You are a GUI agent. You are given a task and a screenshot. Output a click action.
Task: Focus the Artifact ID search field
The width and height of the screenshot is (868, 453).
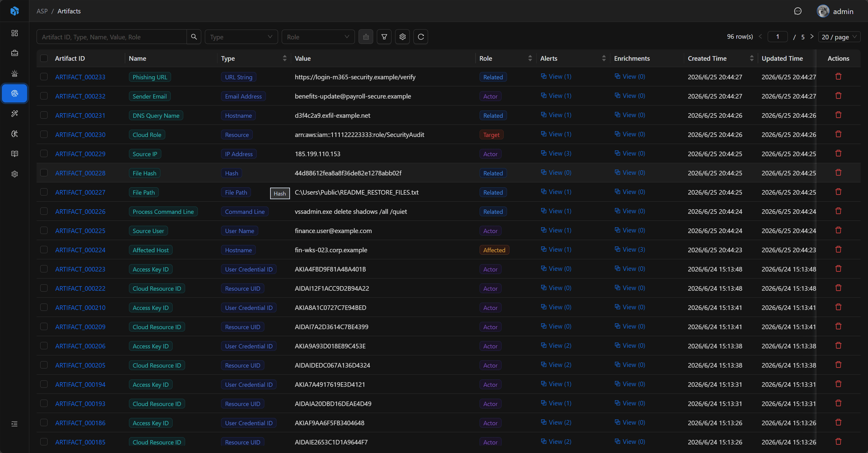112,37
